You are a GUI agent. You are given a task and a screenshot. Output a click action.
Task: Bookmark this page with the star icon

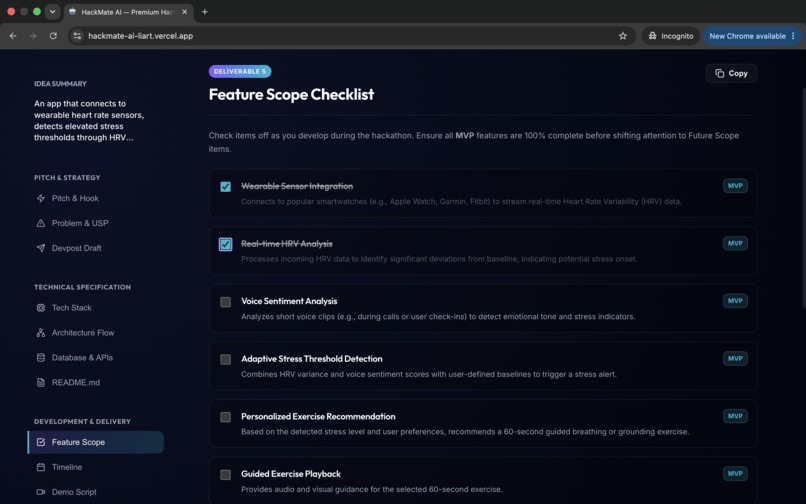623,36
